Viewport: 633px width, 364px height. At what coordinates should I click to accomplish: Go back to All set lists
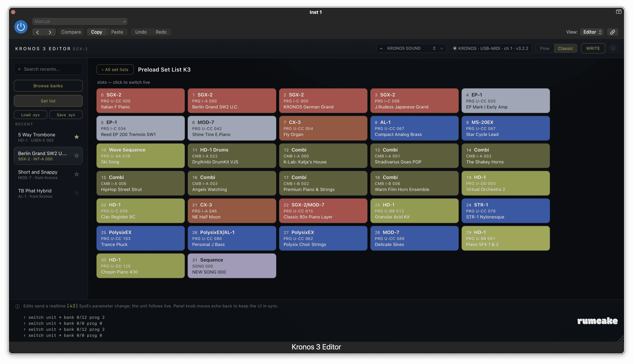tap(115, 70)
